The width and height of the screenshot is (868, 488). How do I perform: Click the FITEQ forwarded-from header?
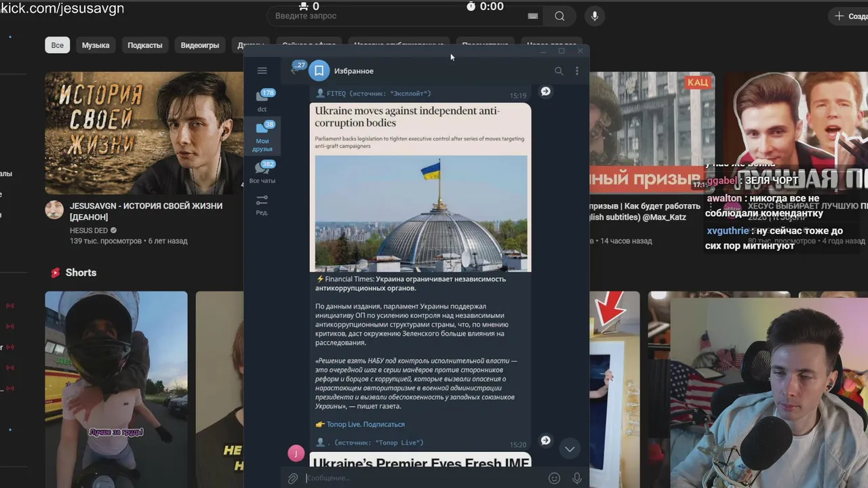click(x=374, y=94)
